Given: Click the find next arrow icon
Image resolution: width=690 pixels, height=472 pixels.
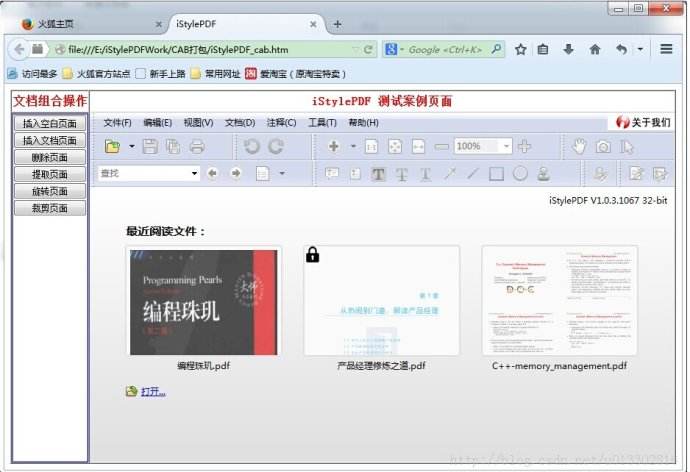Looking at the screenshot, I should 236,173.
